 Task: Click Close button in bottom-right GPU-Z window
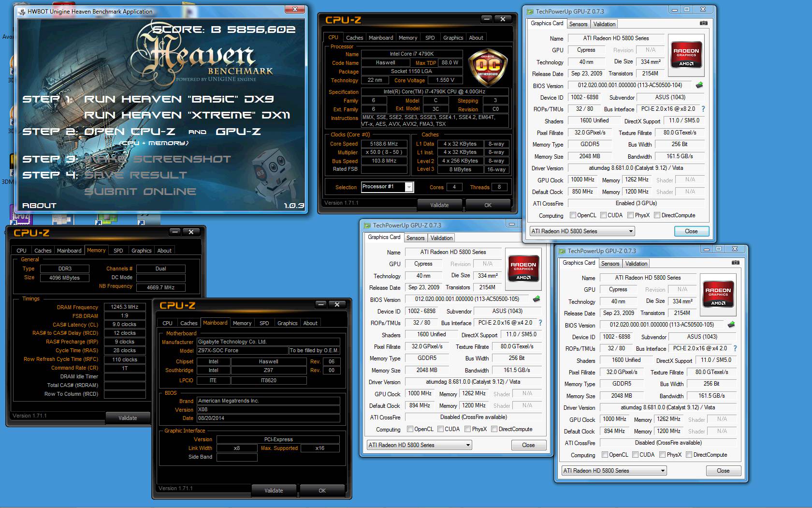click(723, 471)
